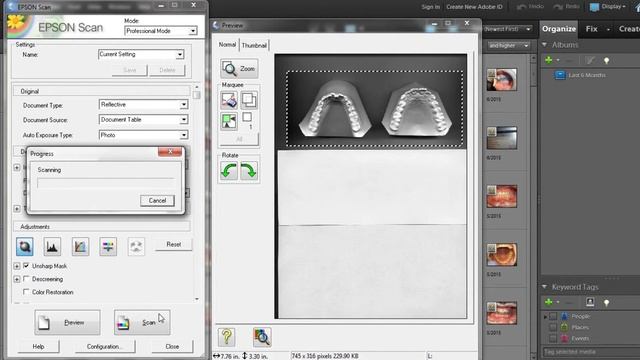This screenshot has height=360, width=640.
Task: Toggle the People tag checkbox
Action: coord(553,316)
